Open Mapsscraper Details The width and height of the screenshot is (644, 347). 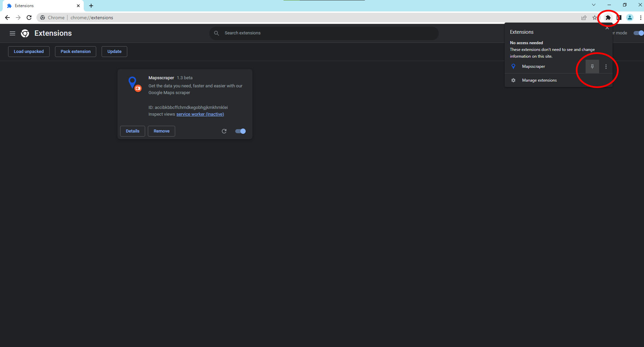click(133, 131)
